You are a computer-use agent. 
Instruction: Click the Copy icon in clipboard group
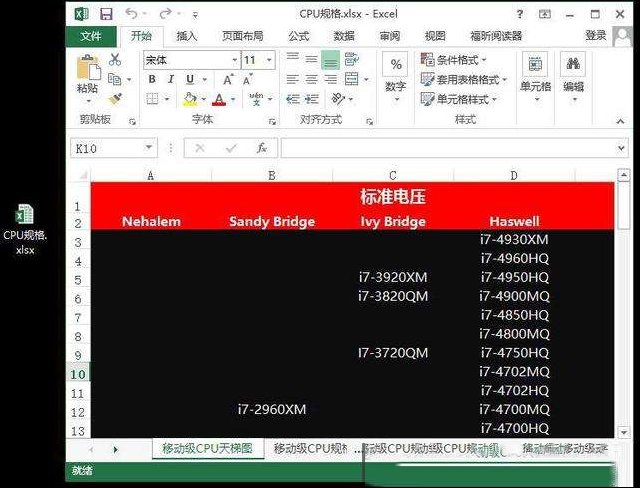coord(115,79)
